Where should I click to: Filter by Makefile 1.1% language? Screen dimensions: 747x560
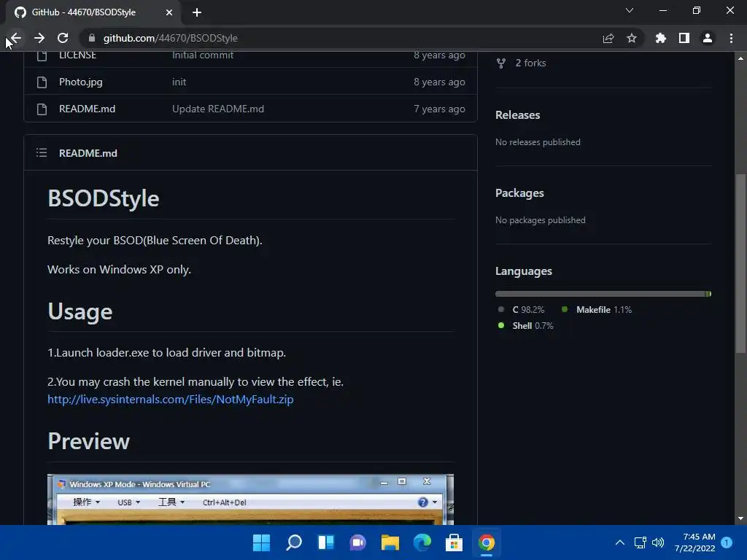tap(604, 310)
